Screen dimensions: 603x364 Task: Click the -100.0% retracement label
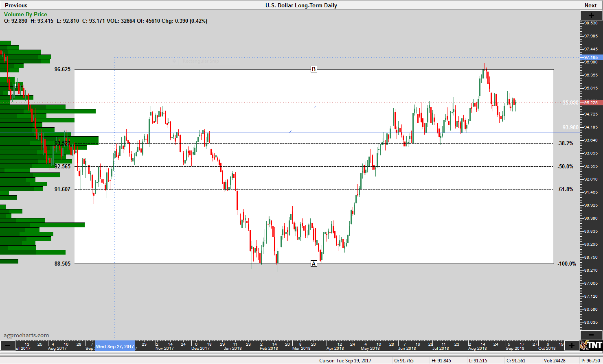(x=567, y=264)
